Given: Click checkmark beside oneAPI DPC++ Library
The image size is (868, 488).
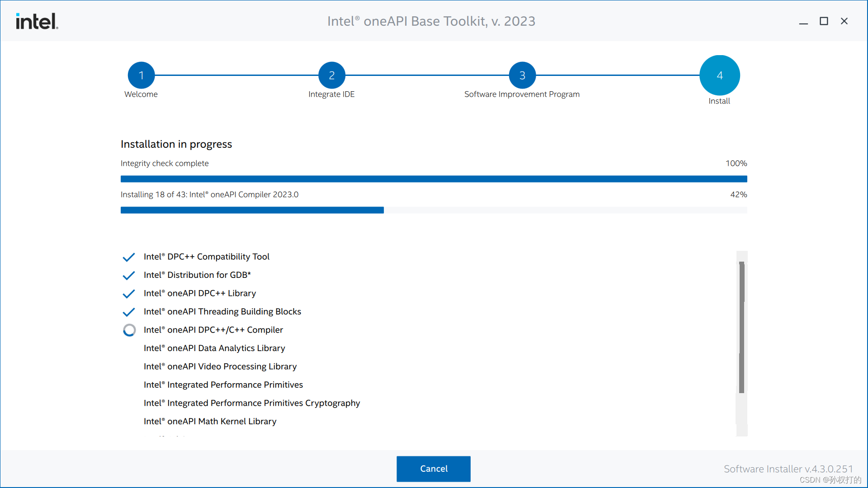Looking at the screenshot, I should 129,294.
